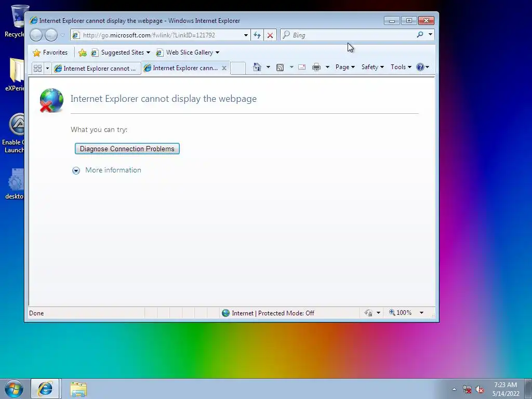Open the search provider dropdown arrow
This screenshot has width=532, height=399.
(430, 35)
